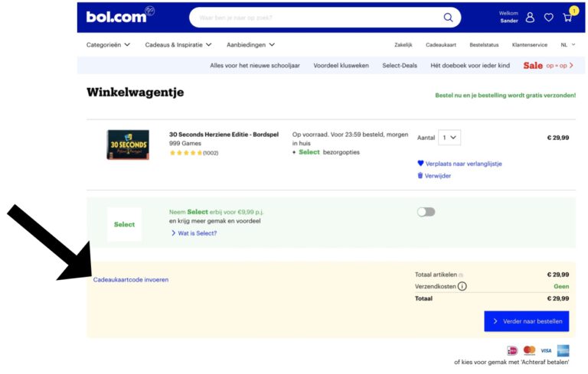Click the VISA payment icon
Screen dimensions: 588x374
click(546, 351)
